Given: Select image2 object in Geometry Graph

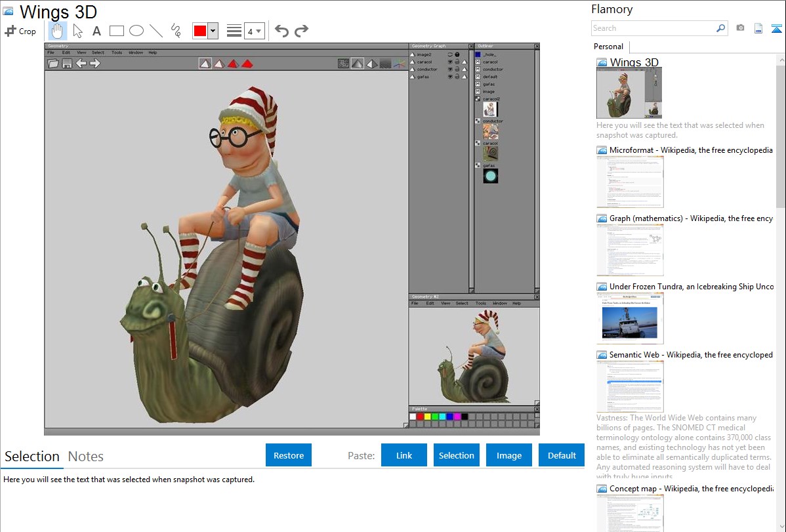Looking at the screenshot, I should pyautogui.click(x=424, y=54).
